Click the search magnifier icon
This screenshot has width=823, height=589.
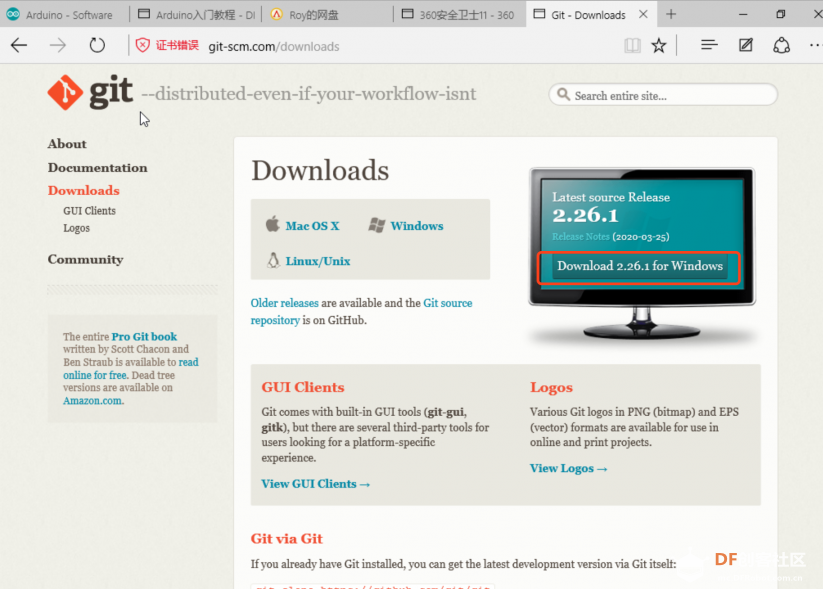tap(563, 94)
